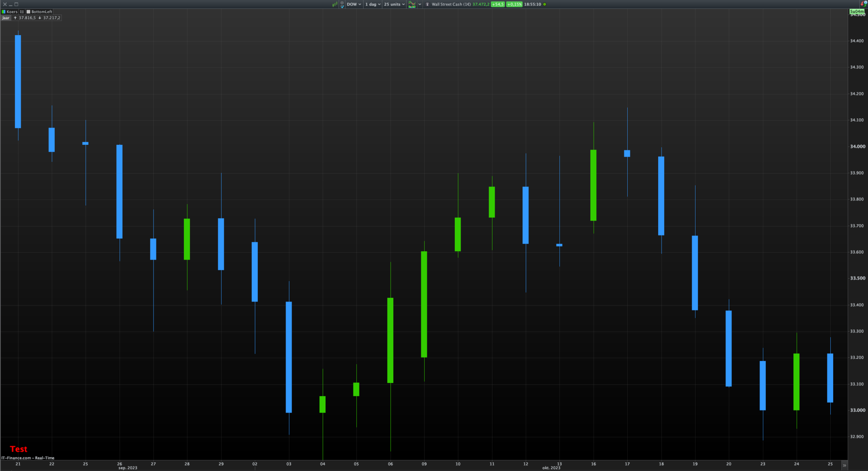Expand the arrow next to indicators icon
Image resolution: width=868 pixels, height=471 pixels.
(420, 4)
